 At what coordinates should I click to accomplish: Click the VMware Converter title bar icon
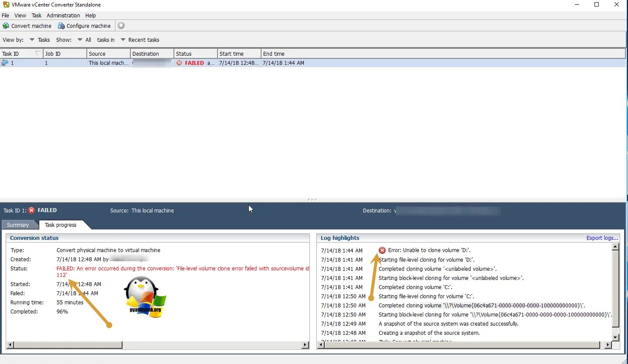click(x=5, y=5)
